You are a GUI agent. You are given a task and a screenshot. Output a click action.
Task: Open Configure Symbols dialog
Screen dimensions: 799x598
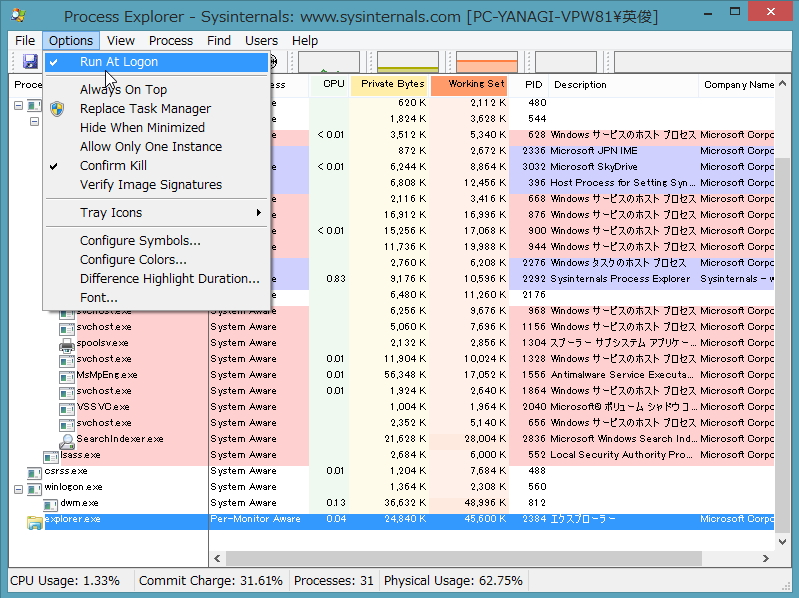[156, 241]
